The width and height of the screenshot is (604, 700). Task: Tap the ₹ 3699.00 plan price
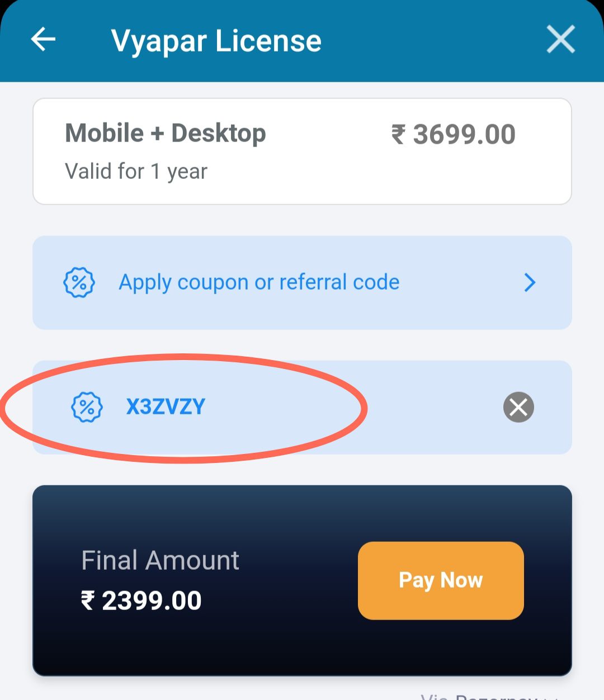coord(464,135)
